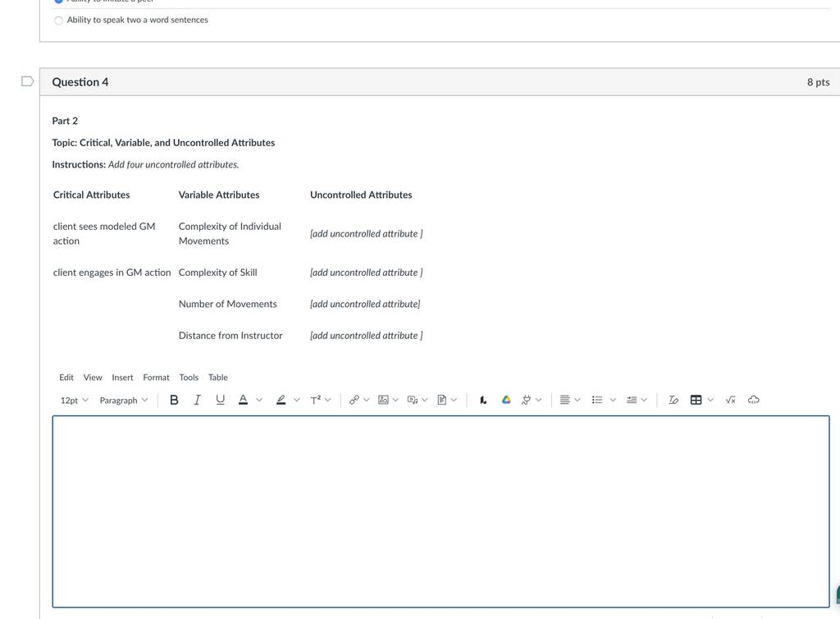Open the Paragraph style dropdown
The image size is (840, 619).
click(x=124, y=401)
